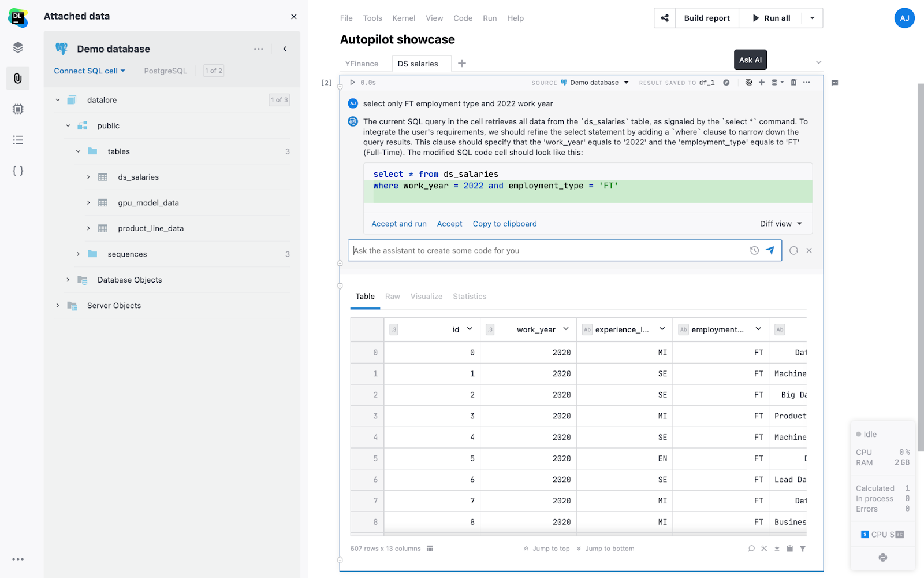
Task: Open Demo database more options menu
Action: (x=258, y=49)
